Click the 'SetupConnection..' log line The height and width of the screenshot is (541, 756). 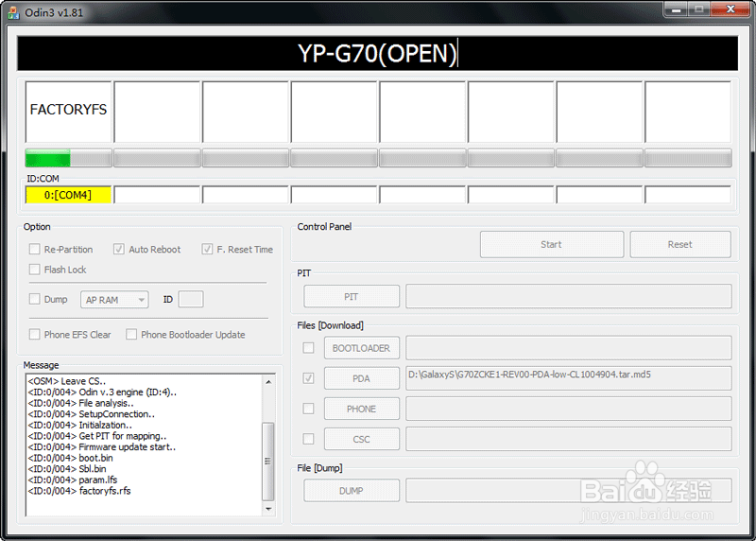[91, 414]
